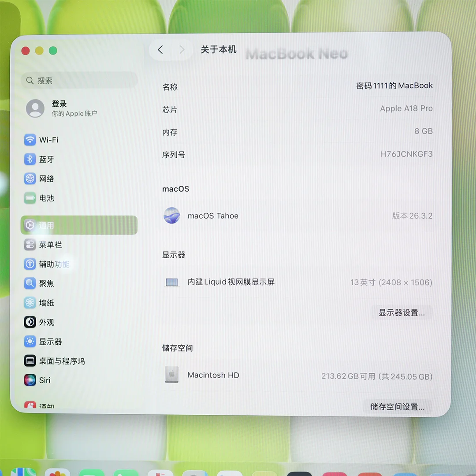Screen dimensions: 476x476
Task: Open 外观 appearance settings
Action: 46,322
